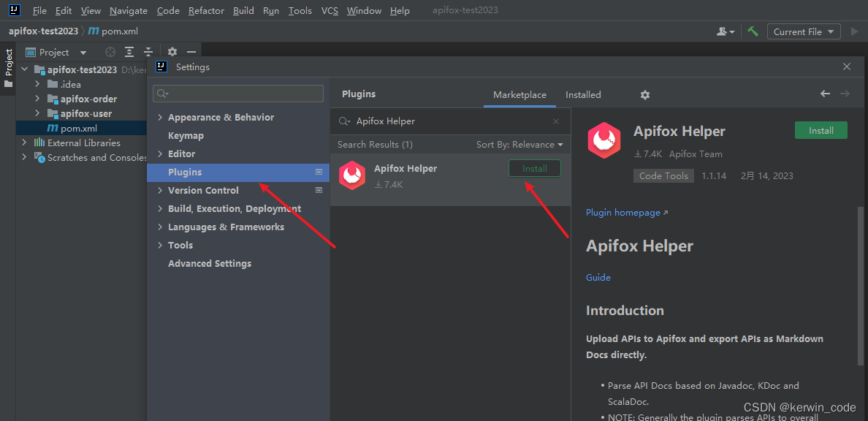868x421 pixels.
Task: Open the Guide link
Action: (598, 278)
